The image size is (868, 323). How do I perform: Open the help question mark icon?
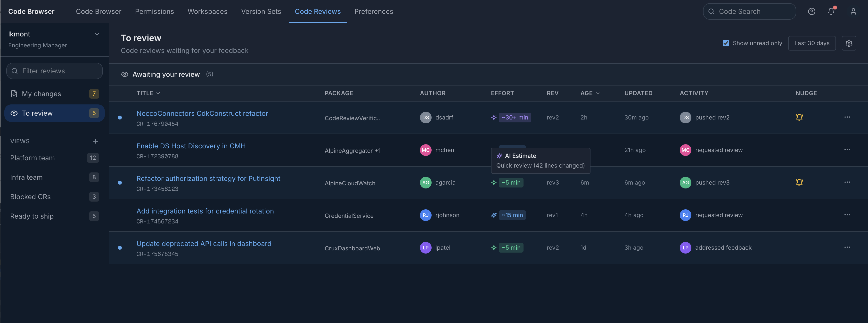point(812,11)
